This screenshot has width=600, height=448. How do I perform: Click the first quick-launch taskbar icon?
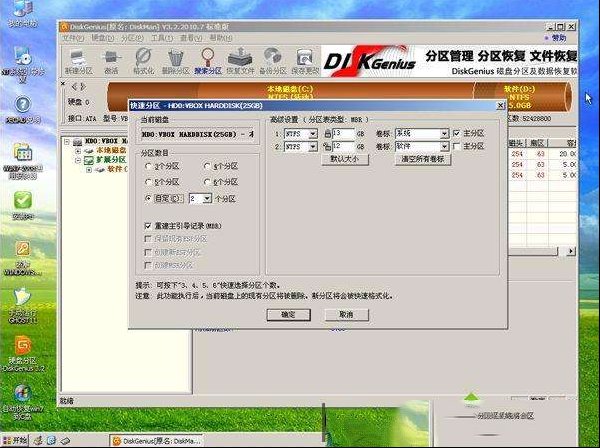(x=38, y=441)
